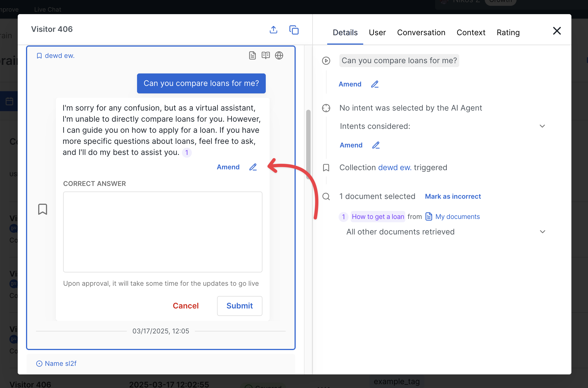
Task: Click the globe icon in chat header
Action: point(279,55)
